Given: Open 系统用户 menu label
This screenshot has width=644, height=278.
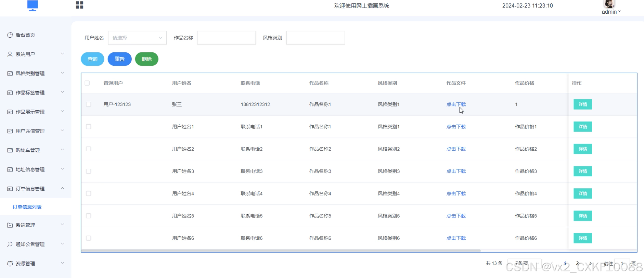Looking at the screenshot, I should click(x=25, y=54).
